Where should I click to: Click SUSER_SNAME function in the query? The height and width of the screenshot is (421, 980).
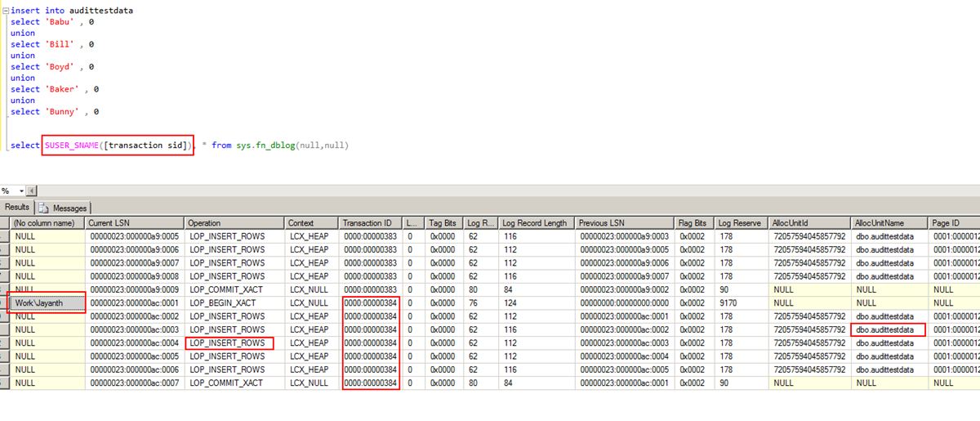[x=72, y=145]
